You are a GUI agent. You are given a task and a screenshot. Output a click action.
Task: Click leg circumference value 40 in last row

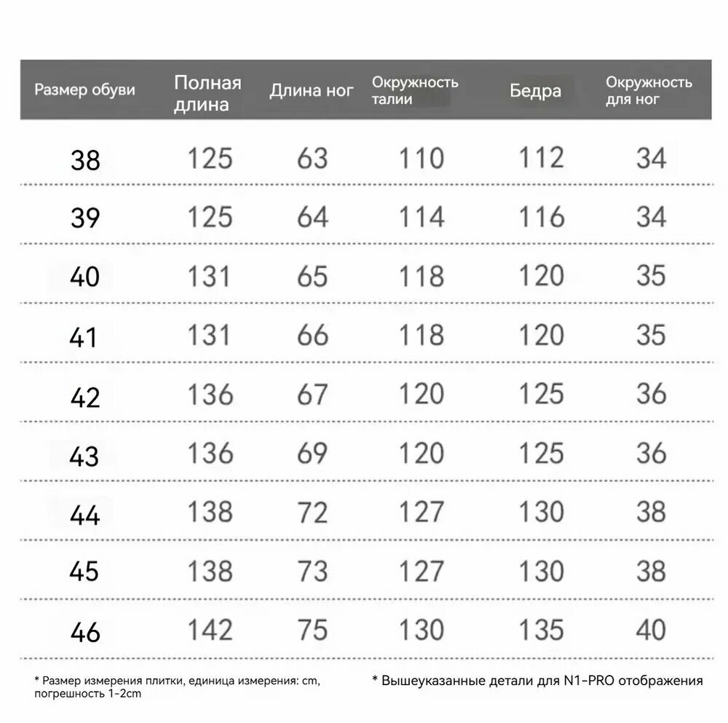651,630
